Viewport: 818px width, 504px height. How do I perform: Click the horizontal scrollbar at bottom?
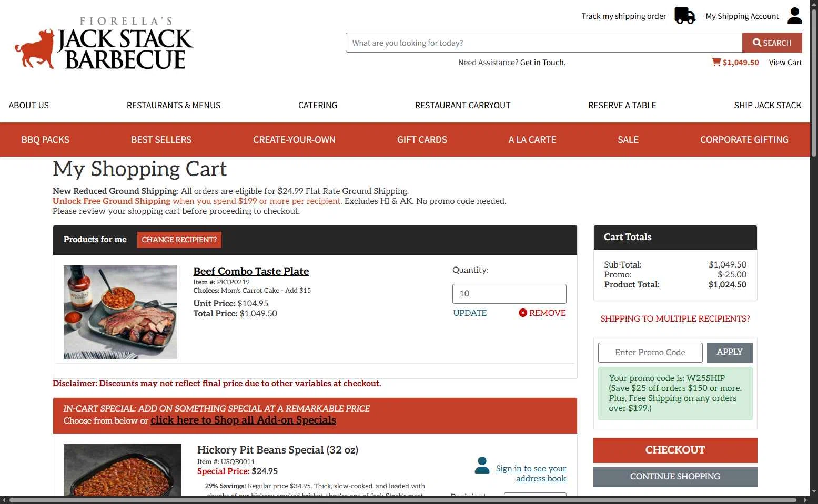[402, 500]
